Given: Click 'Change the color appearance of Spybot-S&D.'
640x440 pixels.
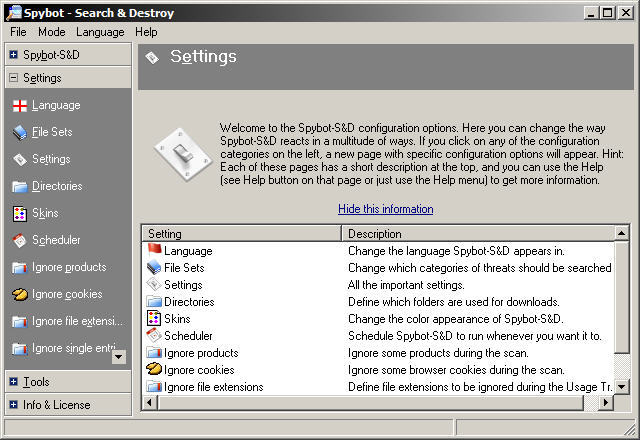Looking at the screenshot, I should 456,319.
